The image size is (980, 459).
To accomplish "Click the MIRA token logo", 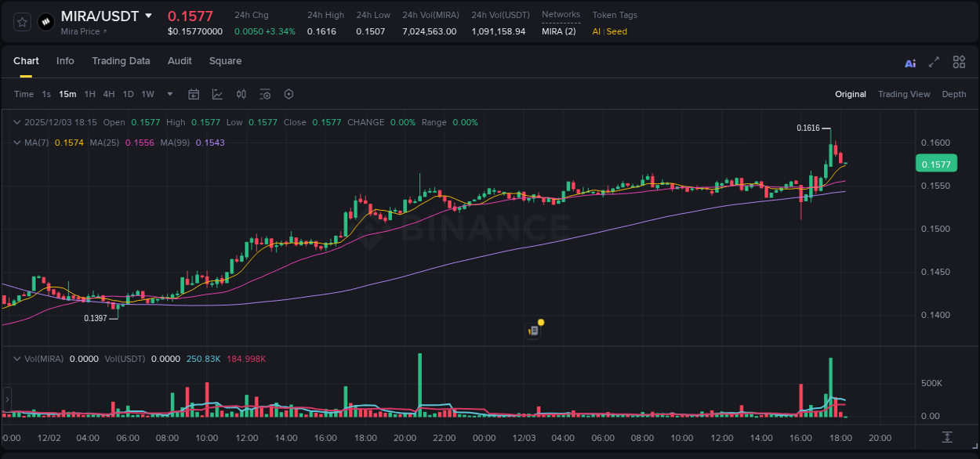I will pos(45,21).
